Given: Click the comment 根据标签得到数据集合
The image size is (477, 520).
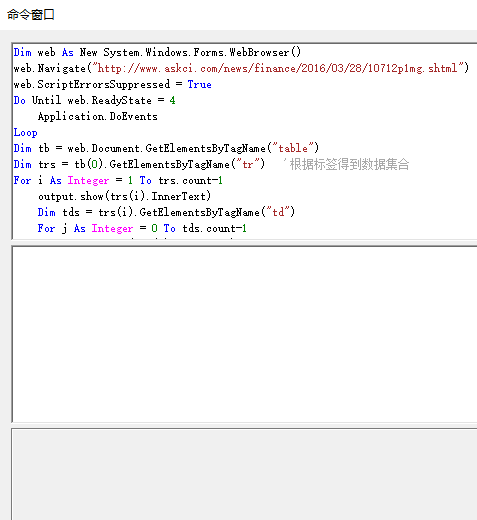Looking at the screenshot, I should click(x=346, y=164).
